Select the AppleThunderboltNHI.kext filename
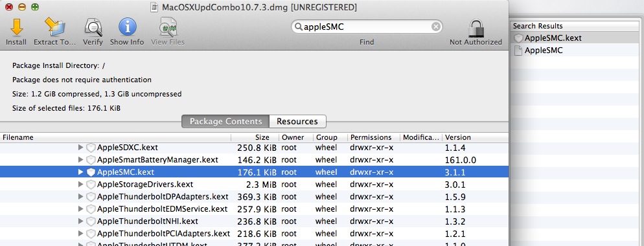Viewport: 644px width, 246px height. coord(148,222)
